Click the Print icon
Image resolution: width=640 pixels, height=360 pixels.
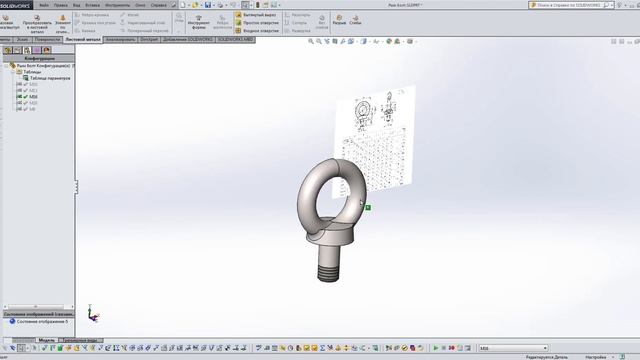(x=220, y=5)
